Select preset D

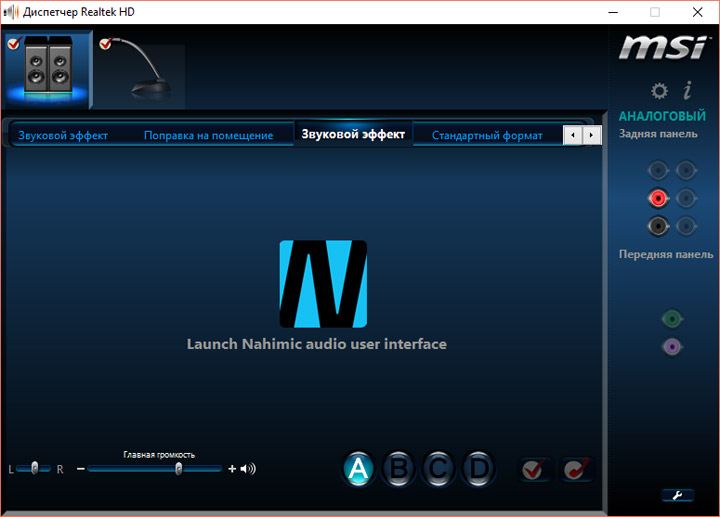point(478,469)
